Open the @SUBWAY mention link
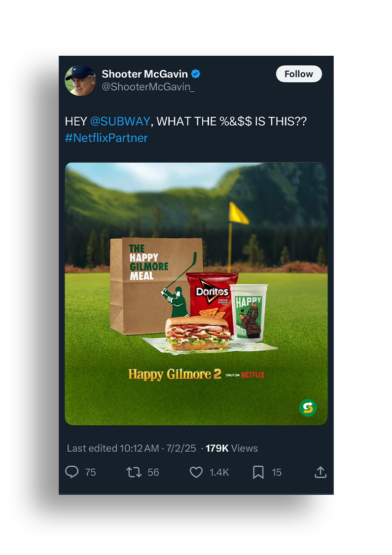This screenshot has width=392, height=555. pyautogui.click(x=120, y=121)
